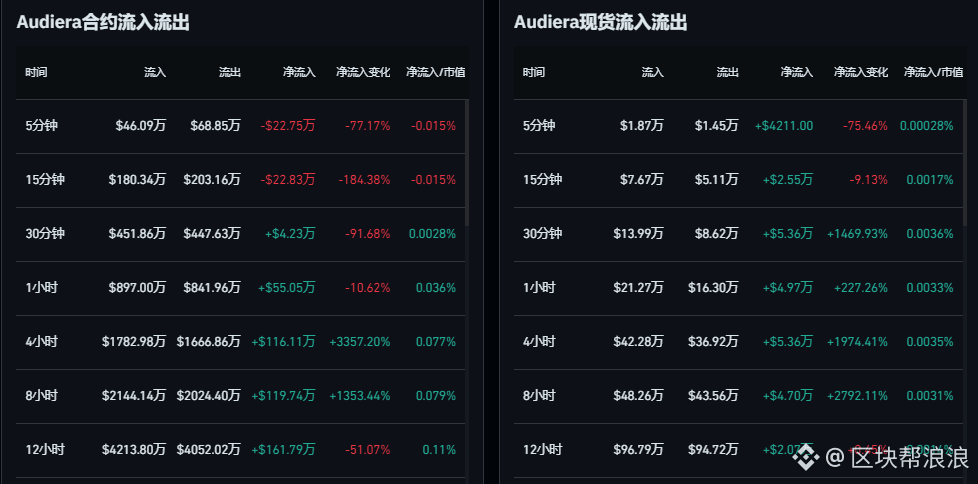Select 8小时 row label in spot table

539,396
